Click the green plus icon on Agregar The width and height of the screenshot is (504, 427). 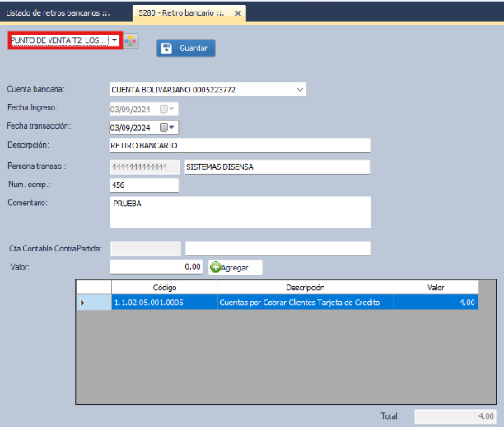[x=214, y=267]
